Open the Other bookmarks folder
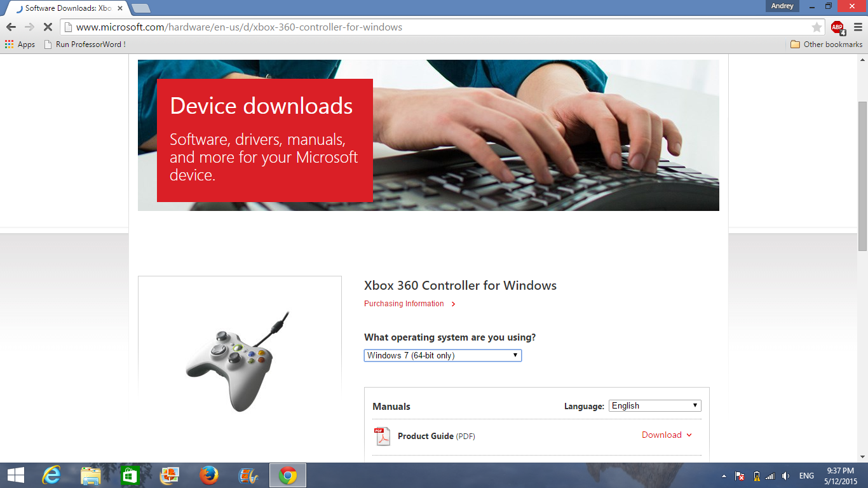This screenshot has width=868, height=488. [826, 44]
